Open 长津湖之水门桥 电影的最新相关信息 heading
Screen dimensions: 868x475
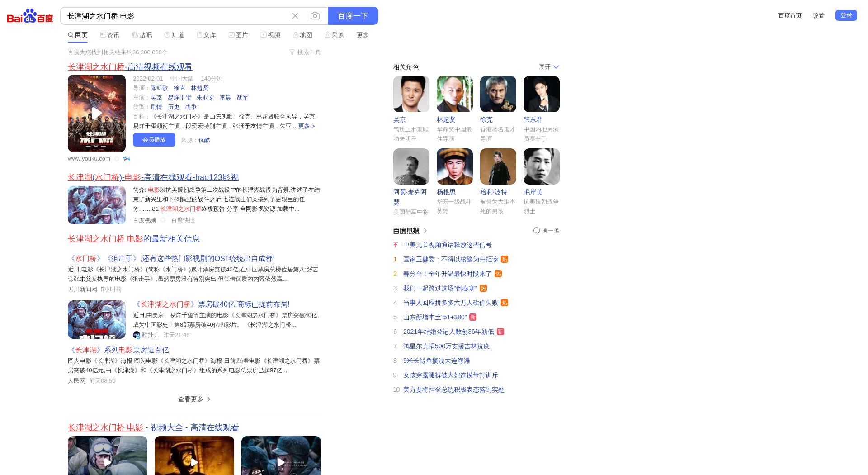[x=134, y=239]
